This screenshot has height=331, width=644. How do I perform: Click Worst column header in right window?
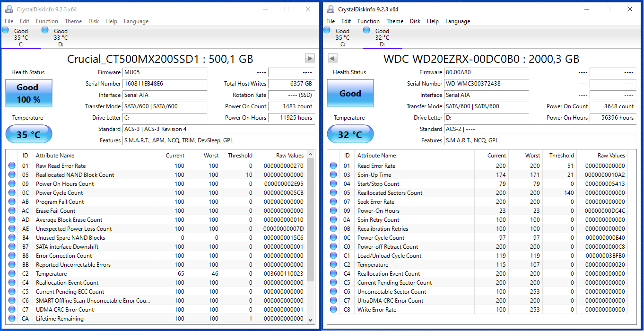click(525, 156)
